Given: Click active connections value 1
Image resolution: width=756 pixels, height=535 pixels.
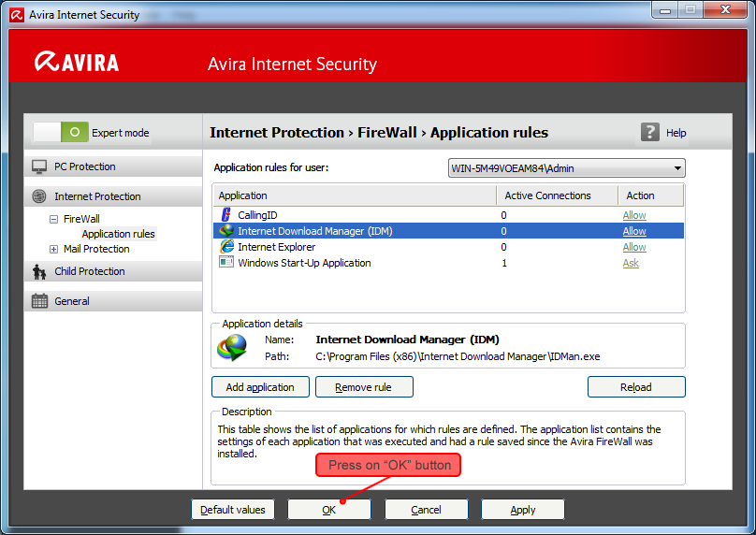Looking at the screenshot, I should point(504,263).
